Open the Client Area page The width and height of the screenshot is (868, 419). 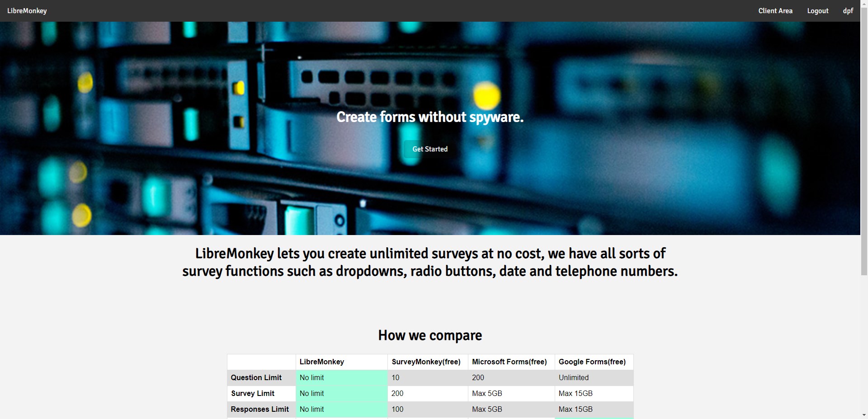(x=775, y=11)
